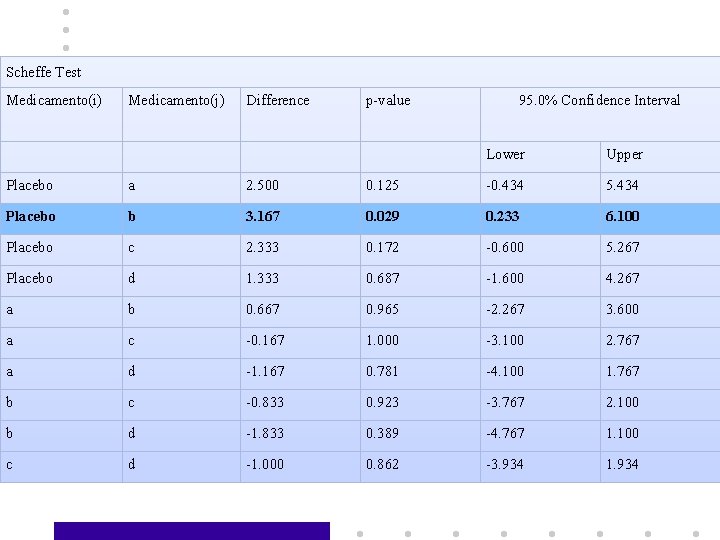Select upper bound 5.434
720x540 pixels.
coord(622,185)
